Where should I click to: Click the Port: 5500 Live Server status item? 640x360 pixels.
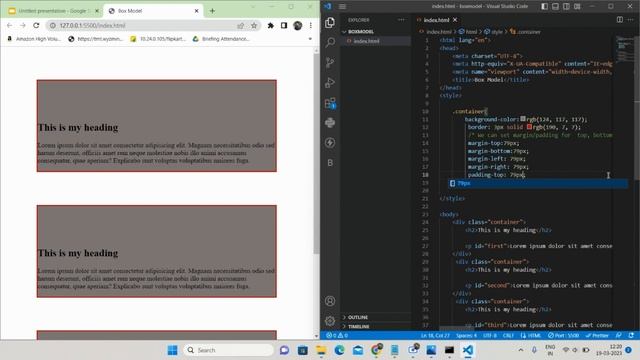point(563,336)
